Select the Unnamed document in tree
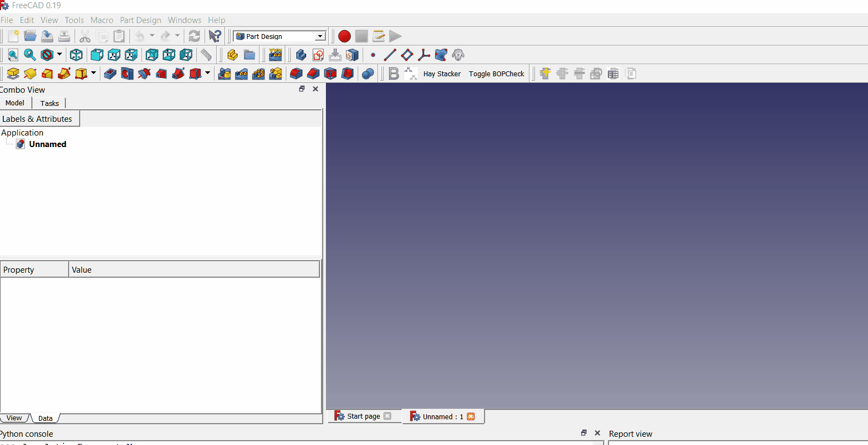This screenshot has height=445, width=868. [x=48, y=144]
